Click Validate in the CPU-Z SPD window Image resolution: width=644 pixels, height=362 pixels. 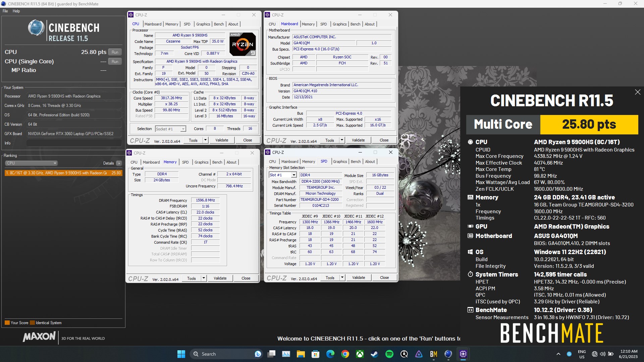pyautogui.click(x=359, y=278)
